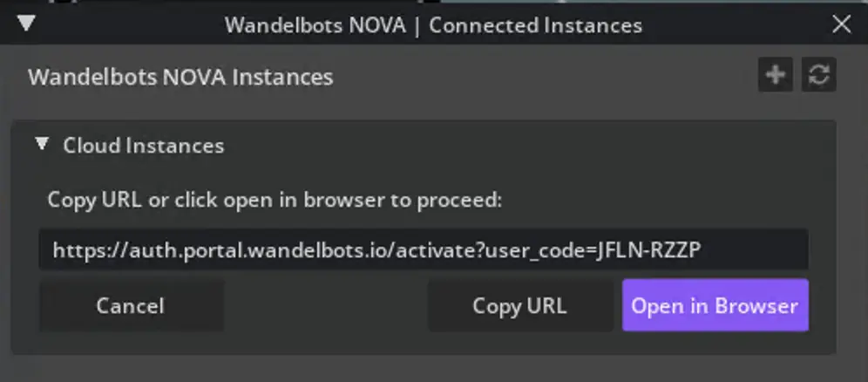
Task: Copy the activation URL with Copy URL
Action: click(519, 305)
